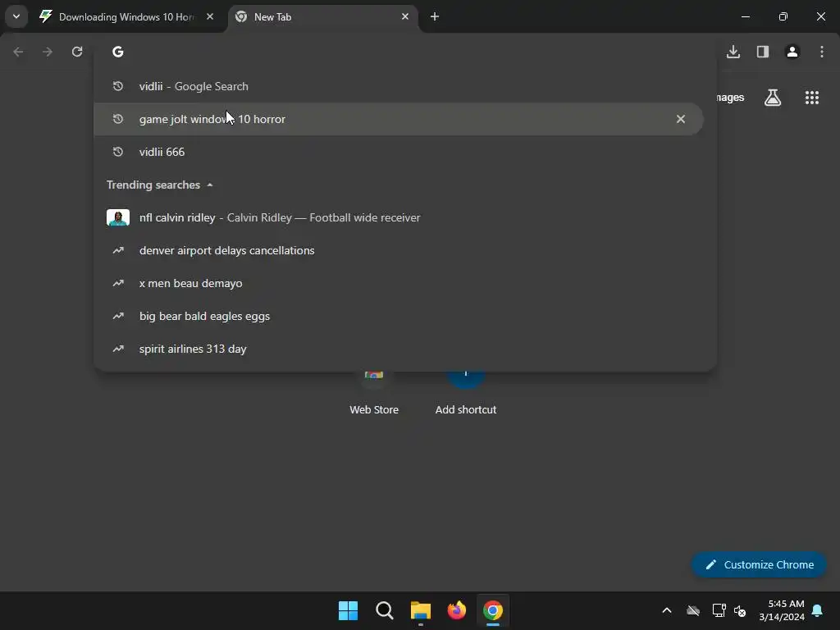Click the Calvin Ridley thumbnail image
840x630 pixels.
[118, 217]
